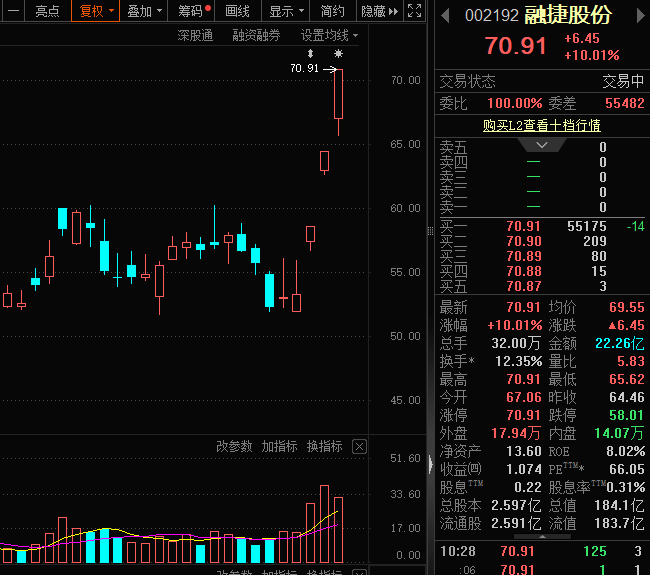Collapse side panel via arrow handle
This screenshot has height=575, width=650.
tap(430, 464)
